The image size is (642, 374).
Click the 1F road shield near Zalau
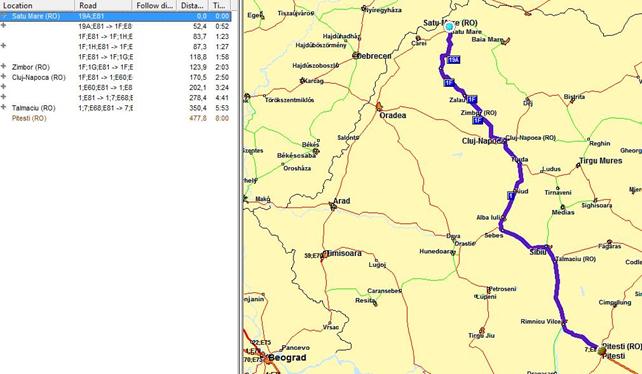[x=472, y=99]
